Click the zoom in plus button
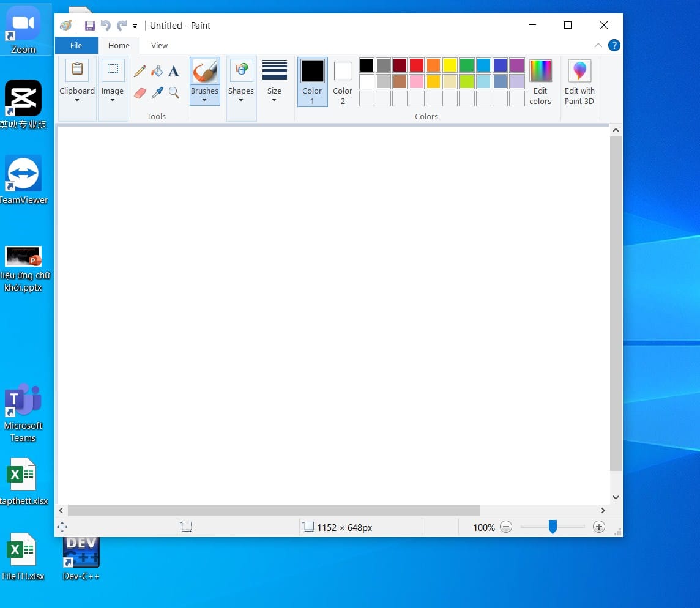The width and height of the screenshot is (700, 608). (x=599, y=527)
